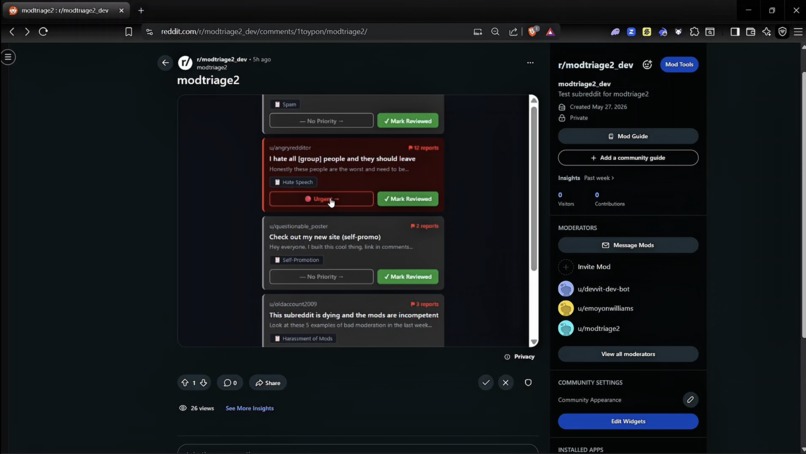Open r/modtriage2_dev link in post header
This screenshot has height=454, width=806.
(222, 59)
